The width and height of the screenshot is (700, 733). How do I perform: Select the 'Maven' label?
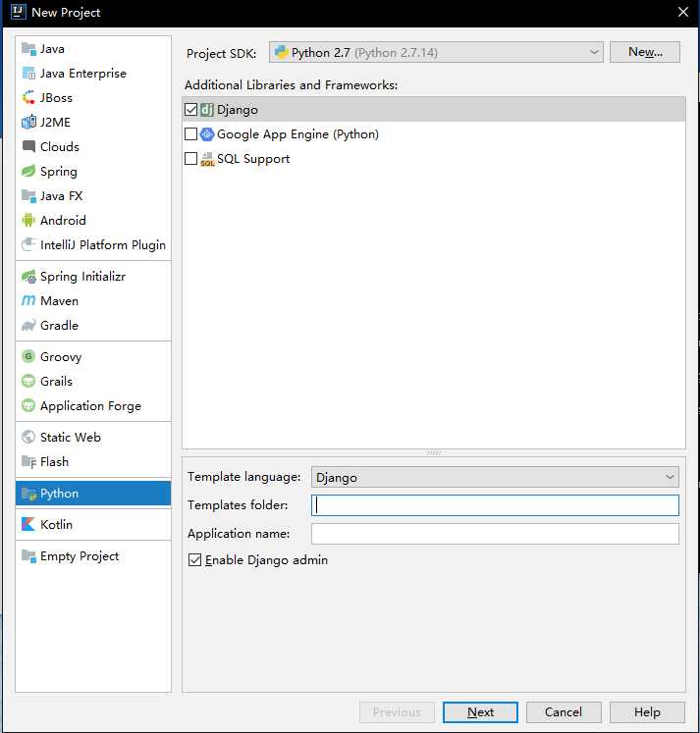(x=59, y=301)
